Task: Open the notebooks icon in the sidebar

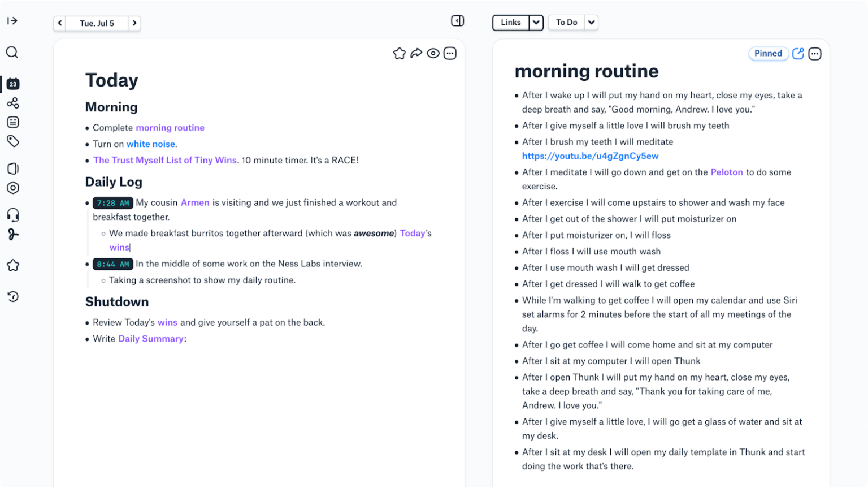Action: pos(12,168)
